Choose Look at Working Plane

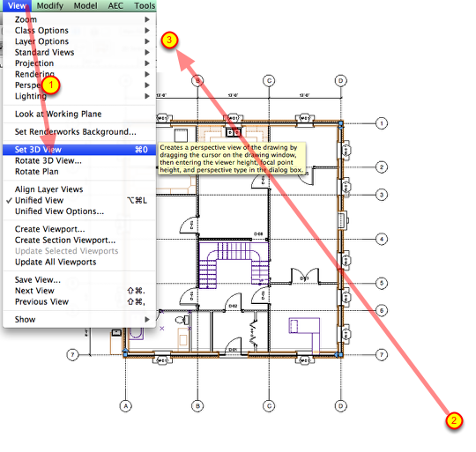tap(79, 114)
